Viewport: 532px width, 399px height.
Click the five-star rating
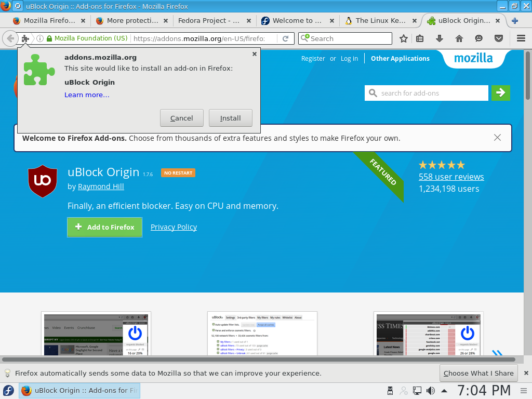coord(442,165)
